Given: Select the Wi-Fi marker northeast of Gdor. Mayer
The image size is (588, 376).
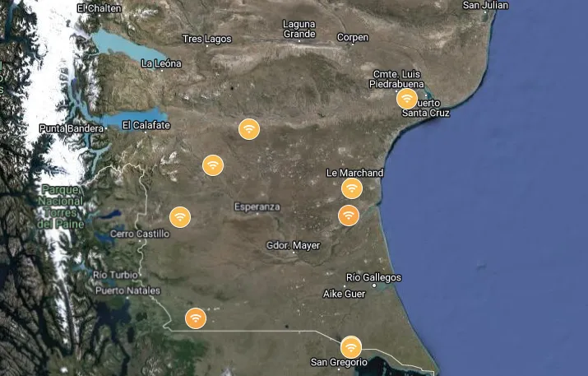Looking at the screenshot, I should (x=349, y=216).
